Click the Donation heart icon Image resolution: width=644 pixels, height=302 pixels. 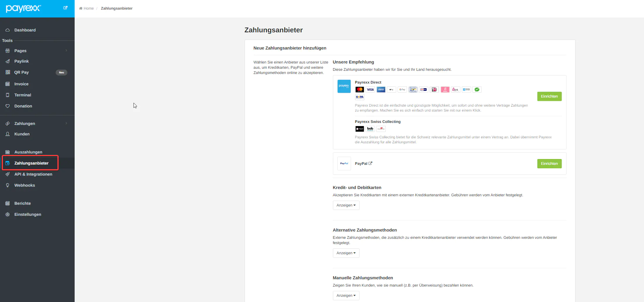tap(8, 106)
